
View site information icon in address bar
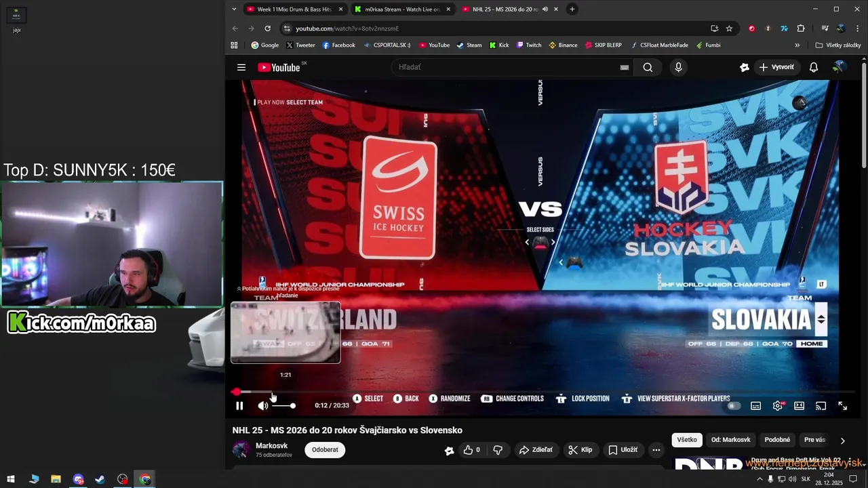tap(287, 28)
